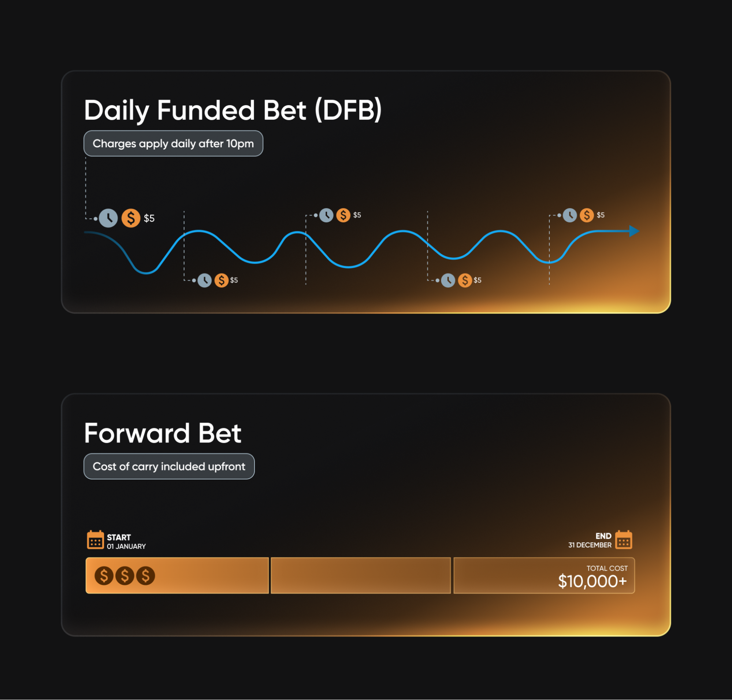Click the first dollar coin in the cost bar

[x=104, y=575]
